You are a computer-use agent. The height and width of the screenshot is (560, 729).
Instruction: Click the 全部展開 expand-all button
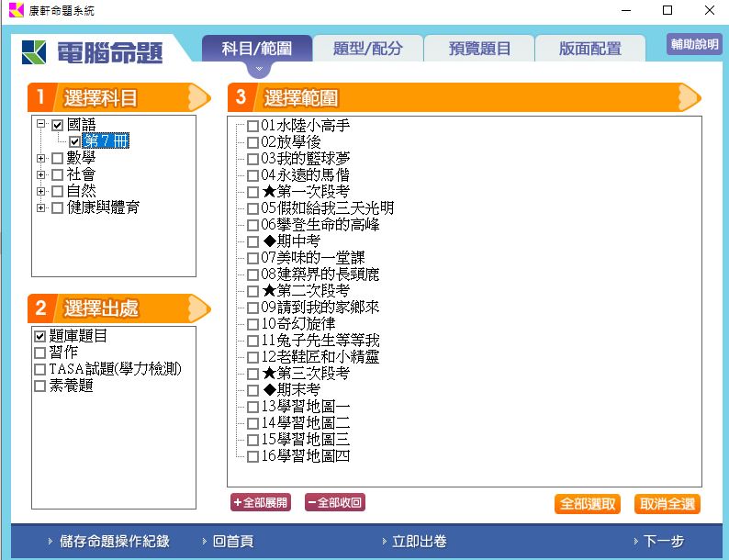tap(261, 502)
